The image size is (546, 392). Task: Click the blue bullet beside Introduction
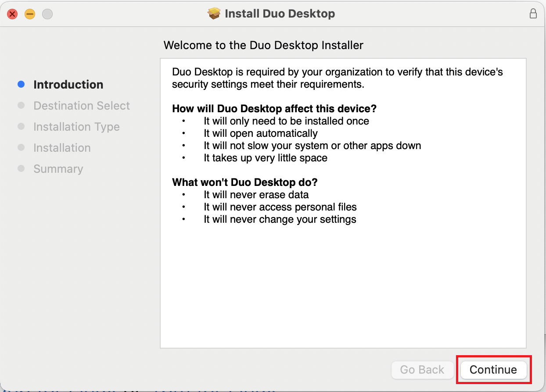click(21, 84)
